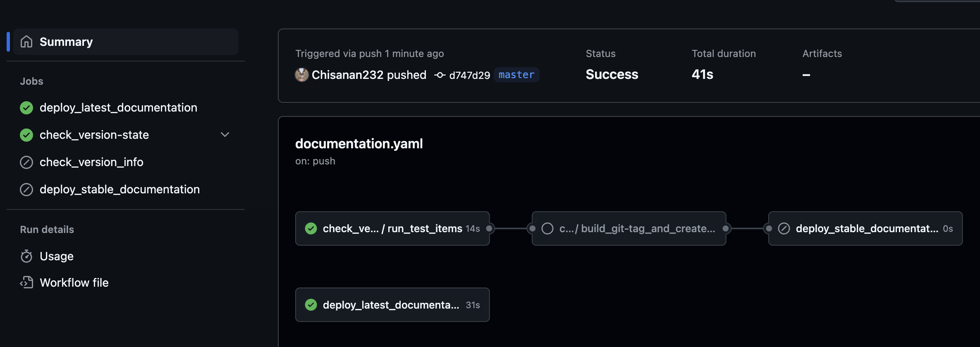Open the Workflow file page
Image resolution: width=980 pixels, height=347 pixels.
pyautogui.click(x=74, y=283)
